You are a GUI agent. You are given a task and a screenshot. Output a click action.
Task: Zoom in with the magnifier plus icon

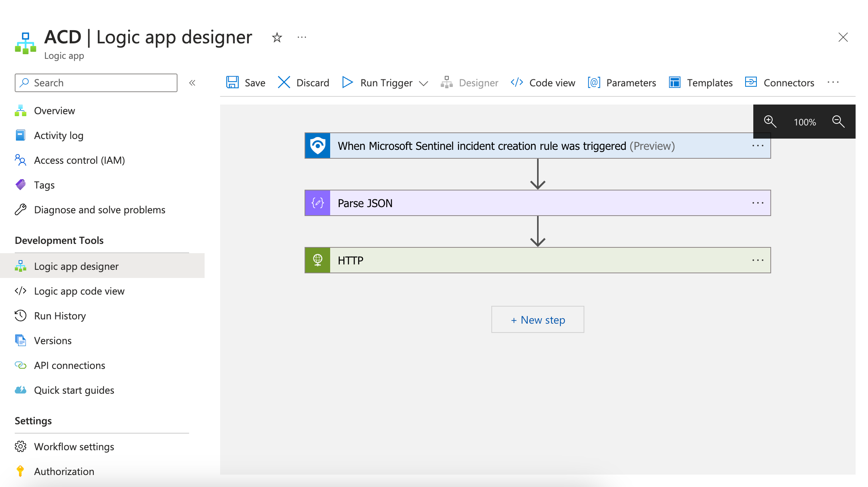click(x=770, y=122)
